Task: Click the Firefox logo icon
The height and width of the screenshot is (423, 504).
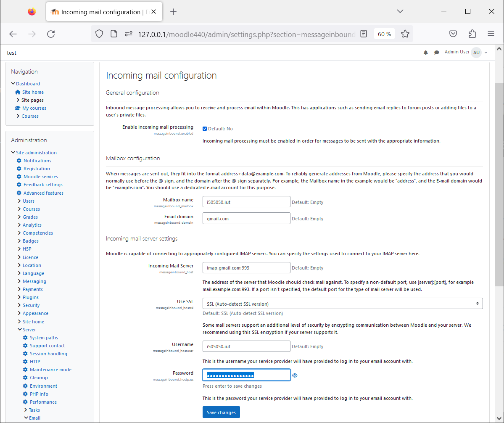Action: (x=32, y=12)
